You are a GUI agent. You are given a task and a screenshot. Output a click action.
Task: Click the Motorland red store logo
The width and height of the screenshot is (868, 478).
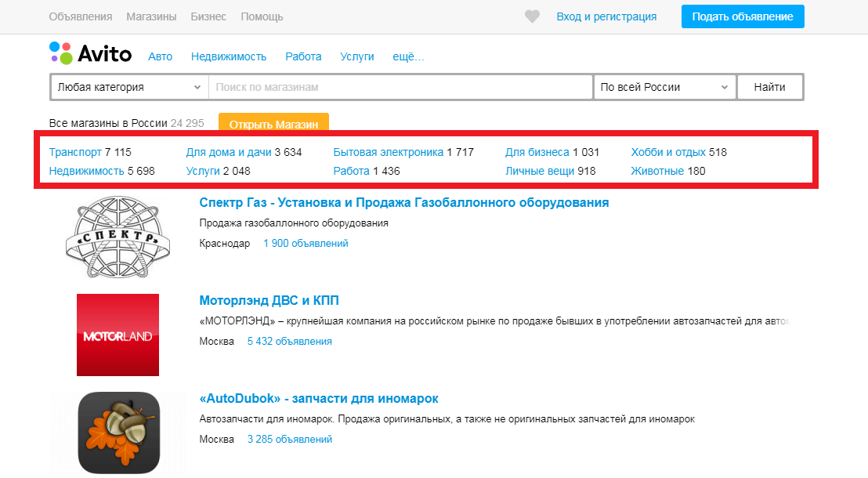pos(118,335)
